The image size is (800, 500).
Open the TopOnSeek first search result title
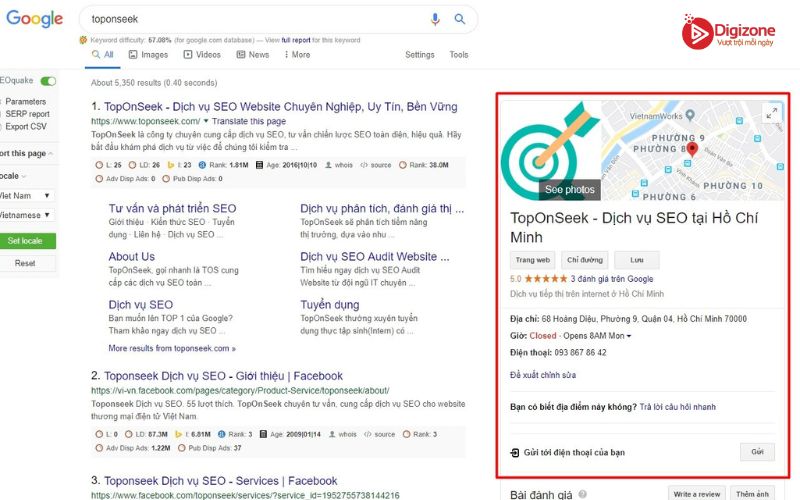point(281,107)
